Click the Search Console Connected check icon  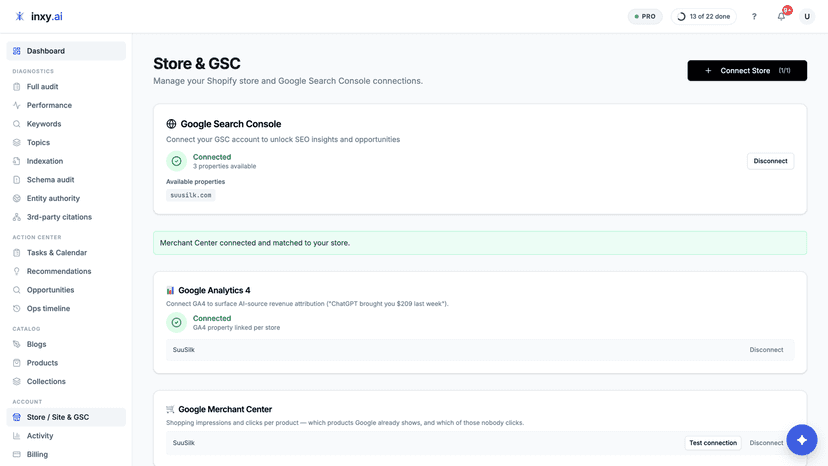point(176,161)
